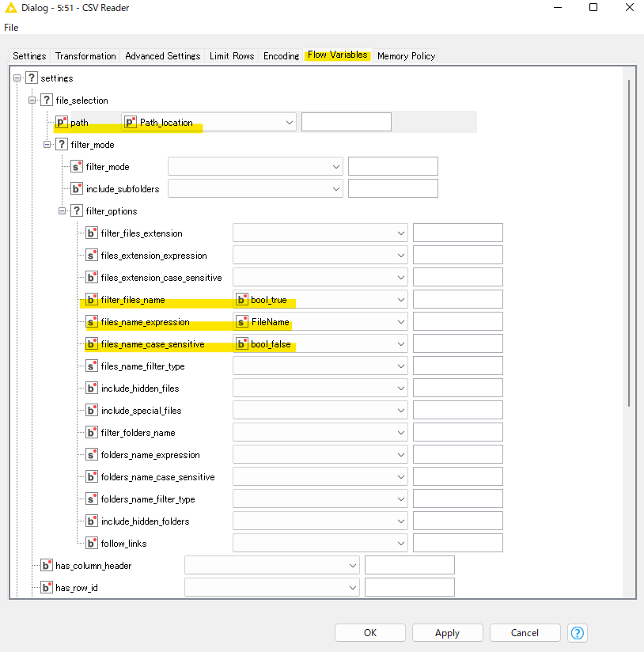Click the red P icon beside "path"
The image size is (644, 652).
pyautogui.click(x=62, y=122)
